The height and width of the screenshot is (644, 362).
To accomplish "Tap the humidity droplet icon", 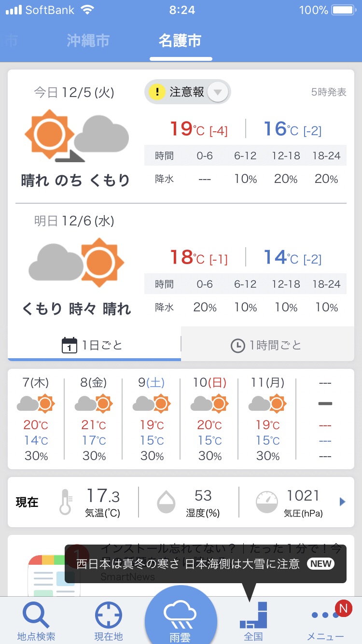I will tap(166, 502).
